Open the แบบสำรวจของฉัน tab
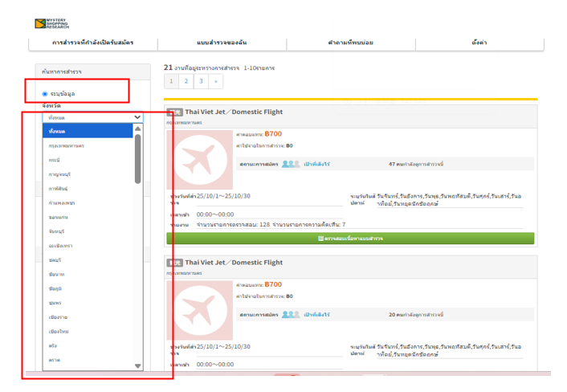 [x=222, y=43]
